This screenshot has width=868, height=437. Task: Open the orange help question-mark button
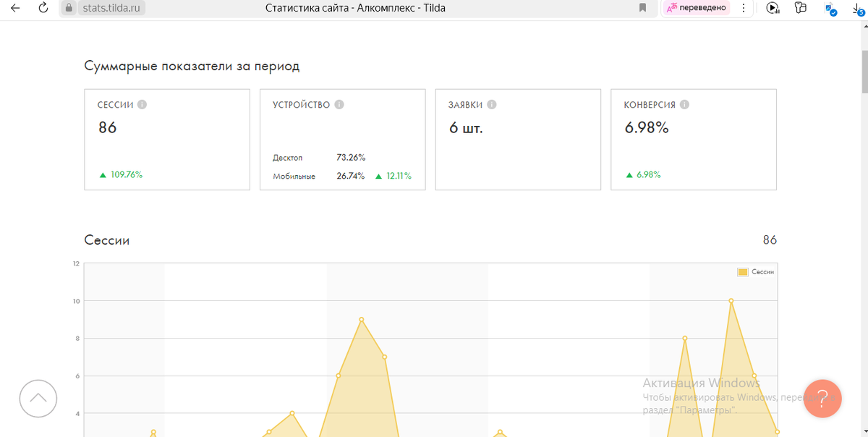tap(822, 398)
